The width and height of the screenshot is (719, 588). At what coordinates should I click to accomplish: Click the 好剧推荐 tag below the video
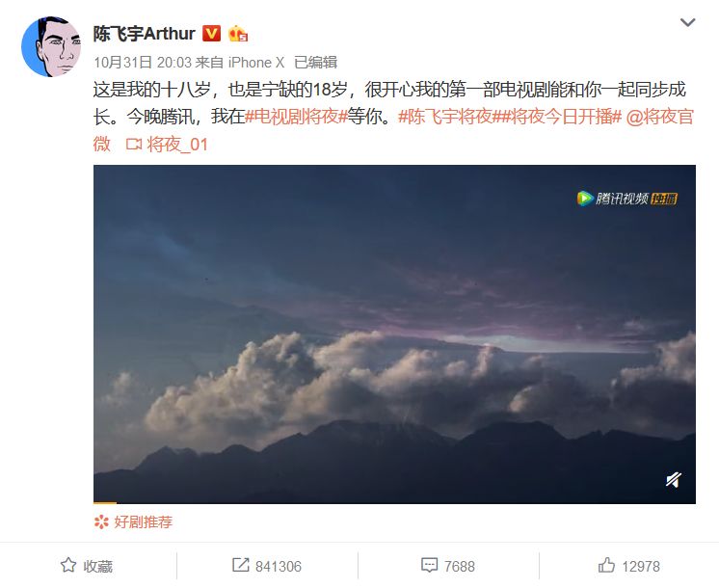point(133,521)
